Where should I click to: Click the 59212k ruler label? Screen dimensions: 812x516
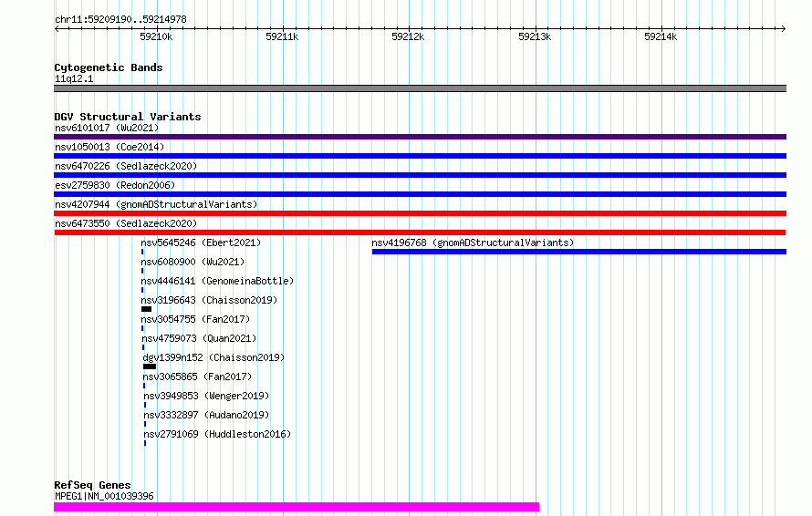(408, 36)
